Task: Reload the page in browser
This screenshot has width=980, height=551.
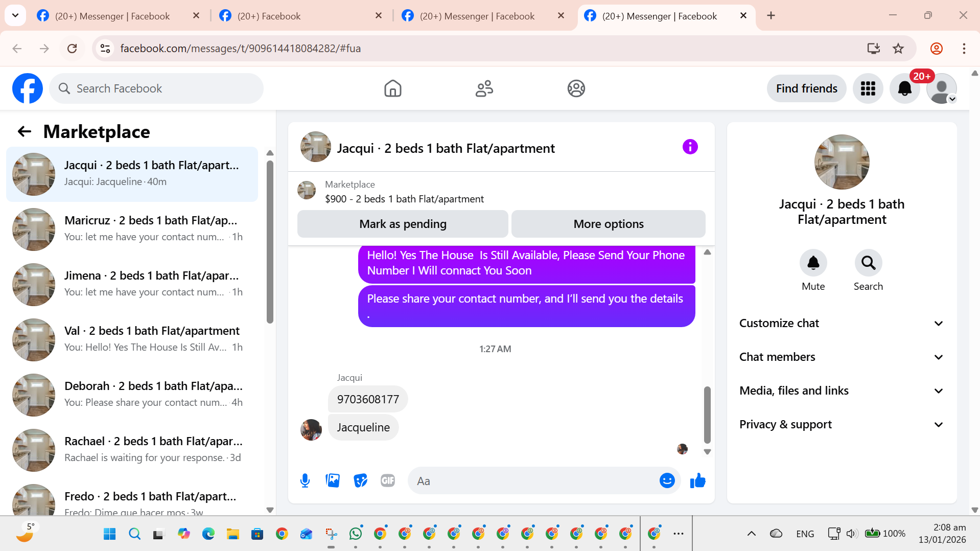Action: [x=72, y=49]
